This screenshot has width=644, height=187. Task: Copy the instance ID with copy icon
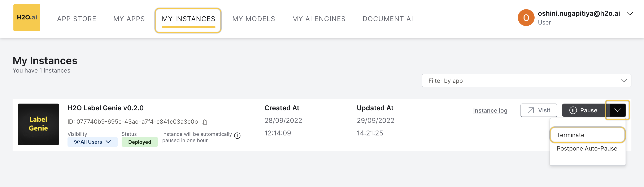[x=204, y=122]
